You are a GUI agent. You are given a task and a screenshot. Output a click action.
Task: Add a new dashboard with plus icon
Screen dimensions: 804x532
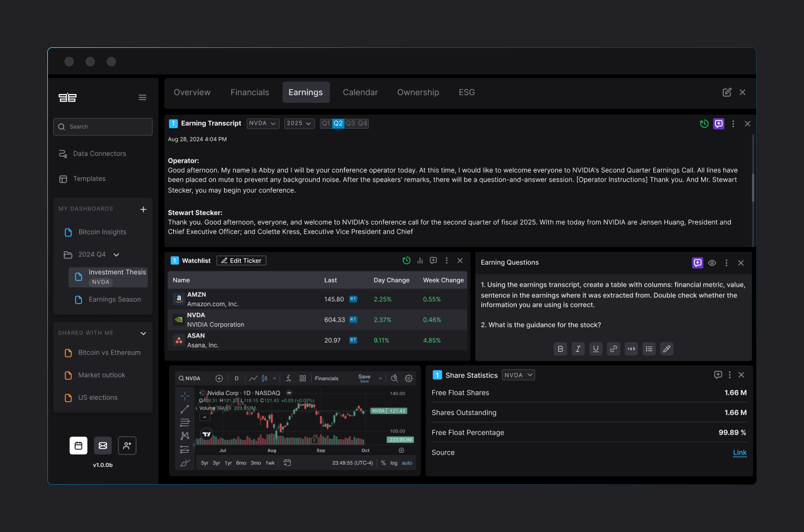(x=143, y=209)
